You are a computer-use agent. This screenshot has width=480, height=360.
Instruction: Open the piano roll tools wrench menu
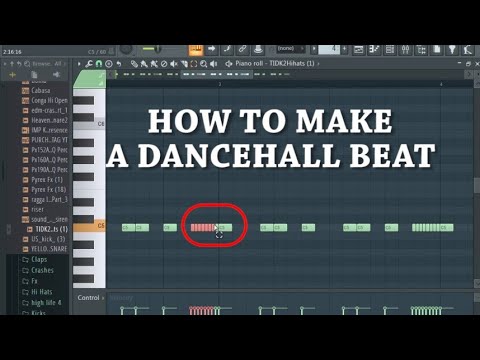89,64
